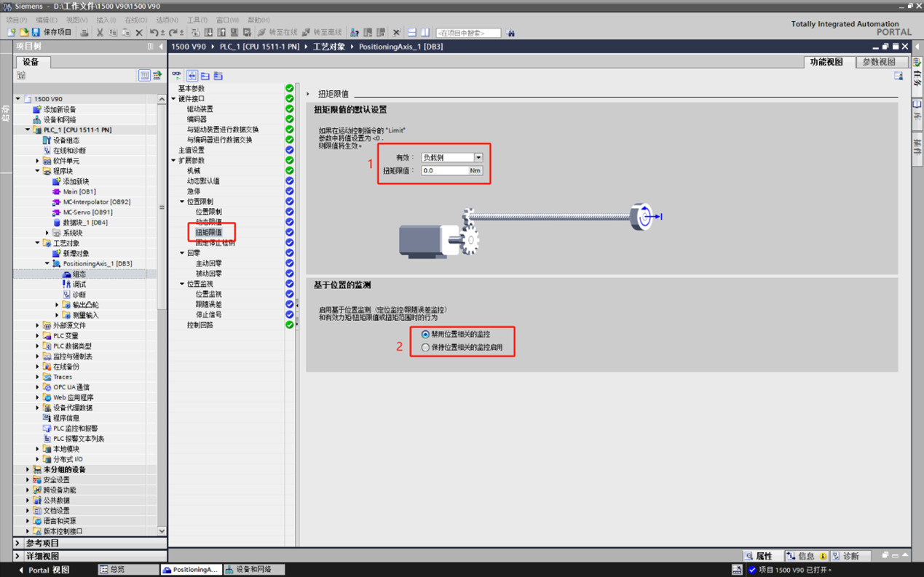Switch to 功能视图 tab
Image resolution: width=924 pixels, height=577 pixels.
click(826, 62)
